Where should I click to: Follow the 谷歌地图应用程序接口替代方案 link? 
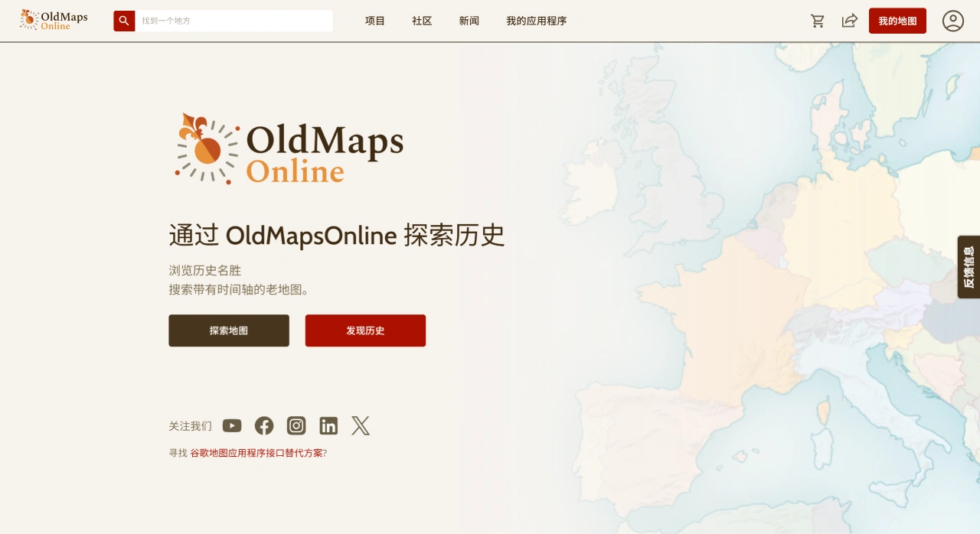tap(256, 453)
